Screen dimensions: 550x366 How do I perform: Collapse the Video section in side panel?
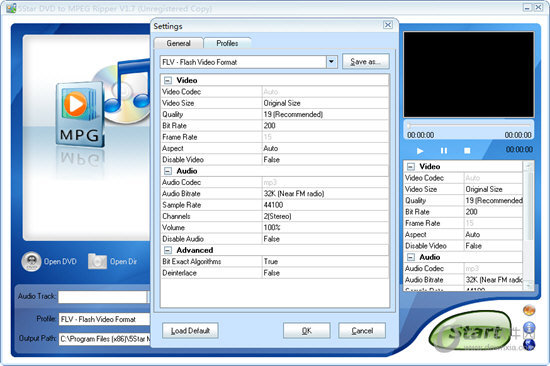411,167
